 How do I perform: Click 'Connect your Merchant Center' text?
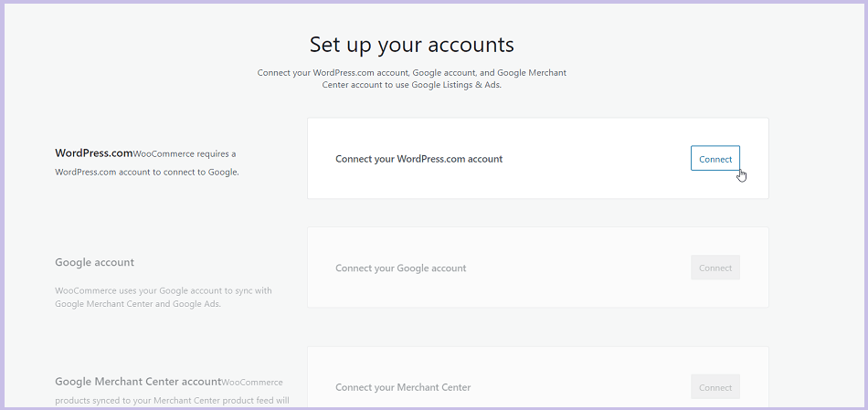[403, 387]
